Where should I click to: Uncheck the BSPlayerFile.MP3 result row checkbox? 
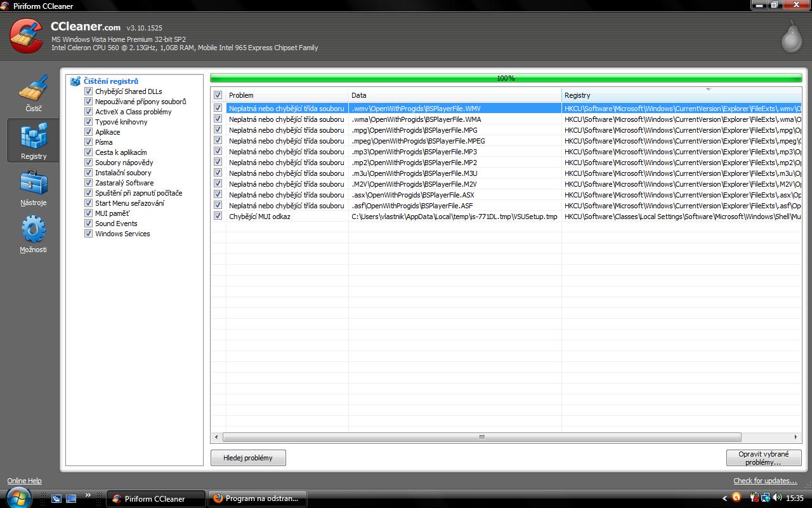218,152
